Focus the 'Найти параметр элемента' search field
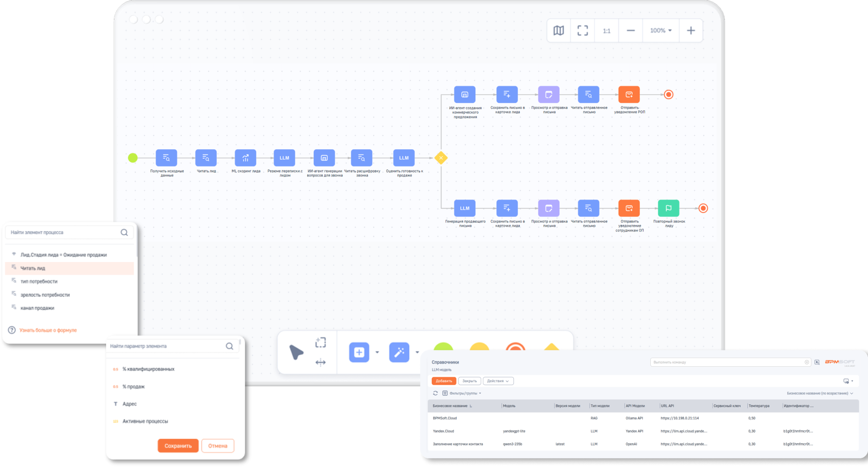This screenshot has height=476, width=868. pyautogui.click(x=172, y=346)
